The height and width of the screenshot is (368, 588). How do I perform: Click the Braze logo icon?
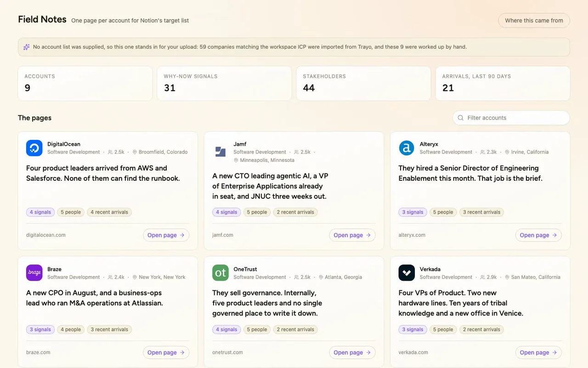click(x=34, y=273)
